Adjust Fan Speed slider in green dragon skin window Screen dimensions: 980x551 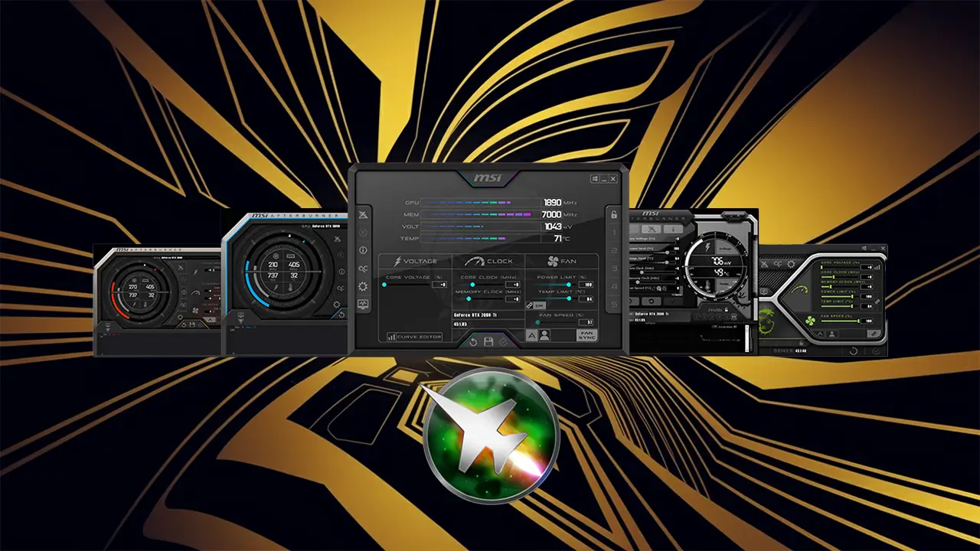pyautogui.click(x=841, y=321)
